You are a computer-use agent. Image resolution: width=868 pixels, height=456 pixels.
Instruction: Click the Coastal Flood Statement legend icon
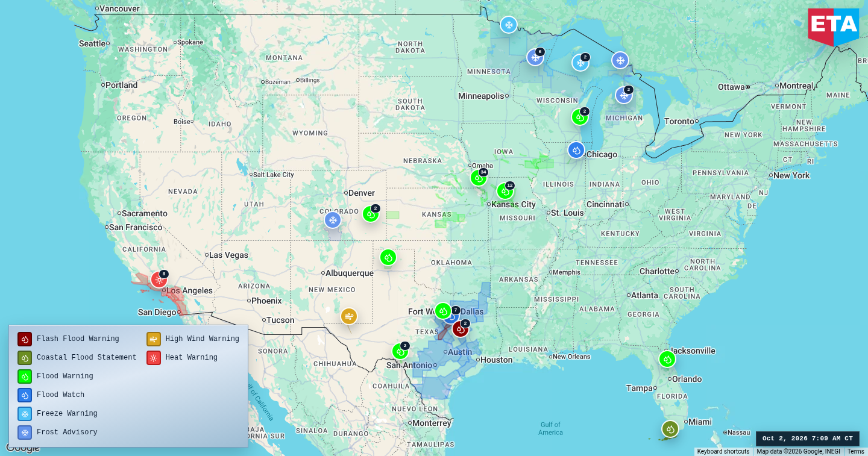coord(25,358)
